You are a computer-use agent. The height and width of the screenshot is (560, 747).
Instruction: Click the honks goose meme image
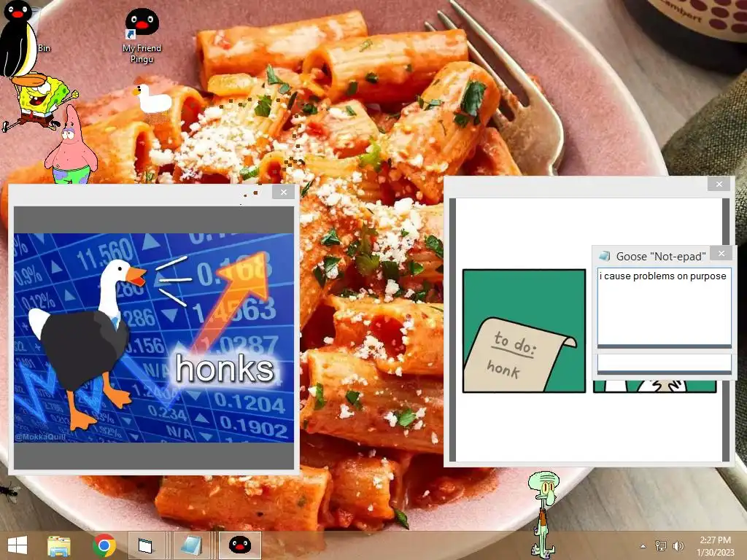pyautogui.click(x=154, y=338)
